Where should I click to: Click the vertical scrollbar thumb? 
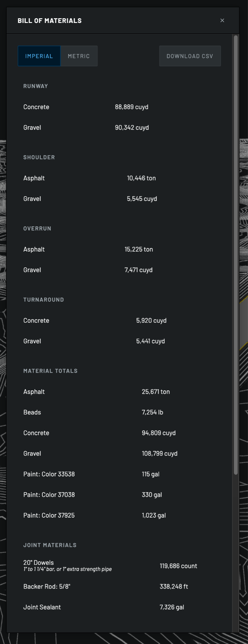pos(236,255)
